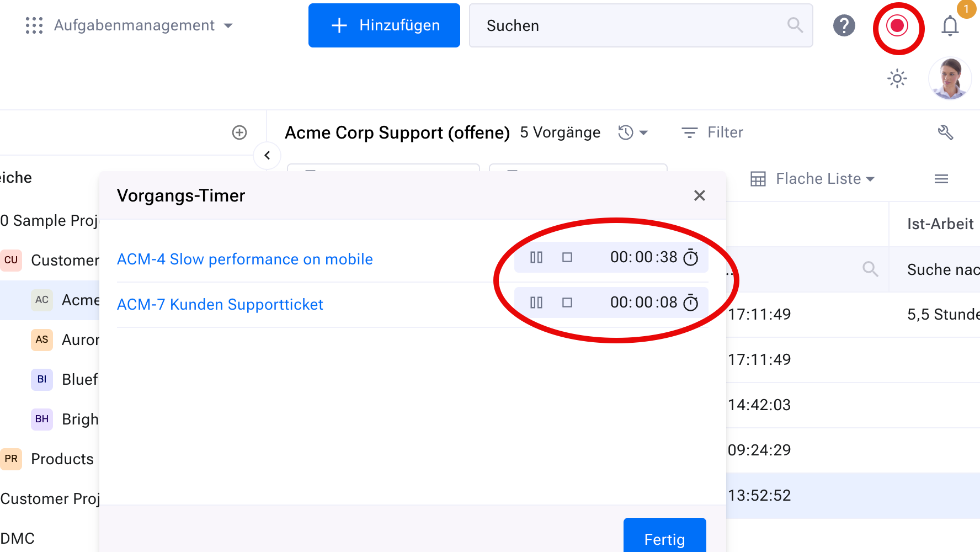This screenshot has height=552, width=980.
Task: Click the red timer recording icon
Action: tap(898, 25)
